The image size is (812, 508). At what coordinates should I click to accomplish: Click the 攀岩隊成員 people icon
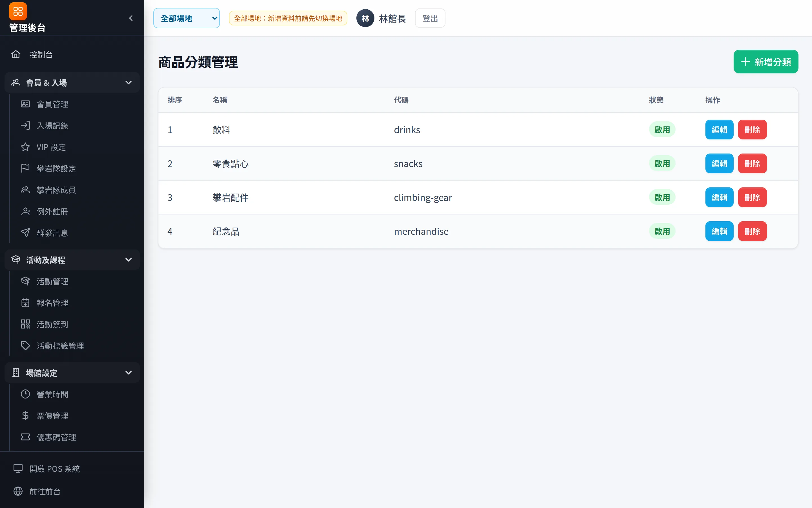click(x=25, y=190)
